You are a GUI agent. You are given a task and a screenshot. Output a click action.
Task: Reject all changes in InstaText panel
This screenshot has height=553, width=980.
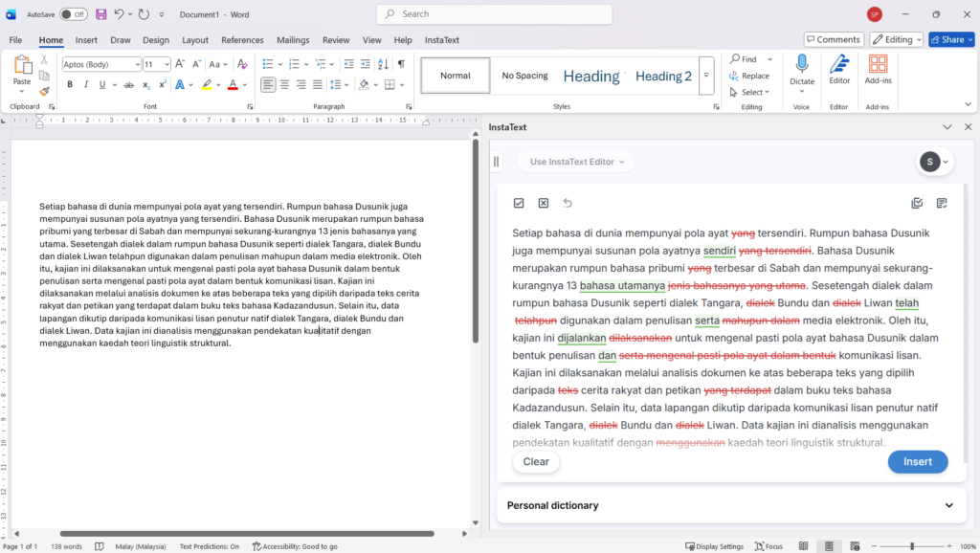543,203
